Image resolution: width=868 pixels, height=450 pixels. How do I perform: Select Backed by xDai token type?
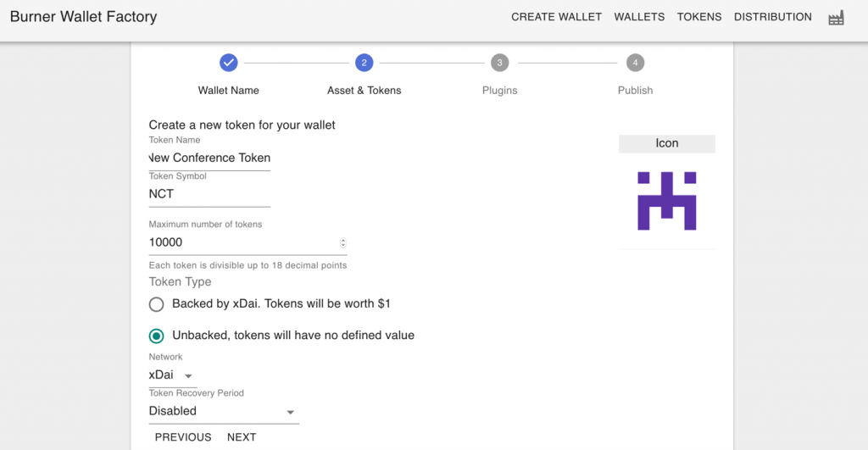pyautogui.click(x=157, y=304)
